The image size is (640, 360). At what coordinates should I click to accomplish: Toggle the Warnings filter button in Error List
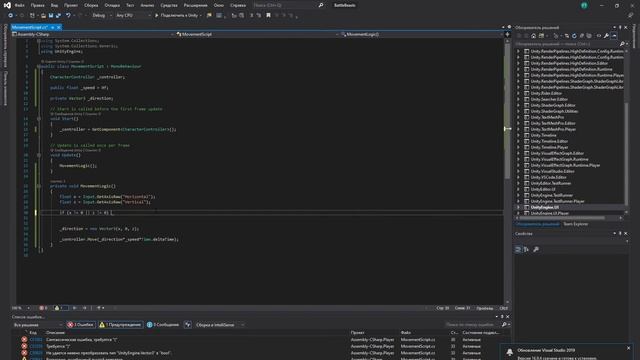[x=120, y=325]
